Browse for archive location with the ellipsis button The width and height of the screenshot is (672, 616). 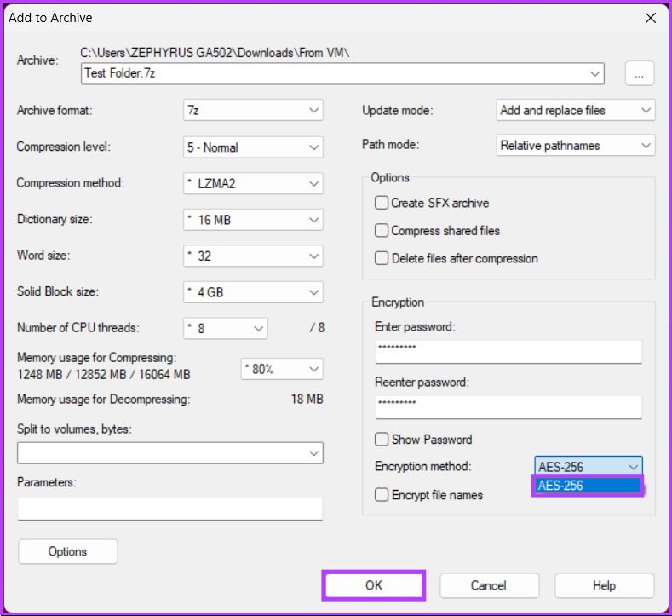(639, 73)
